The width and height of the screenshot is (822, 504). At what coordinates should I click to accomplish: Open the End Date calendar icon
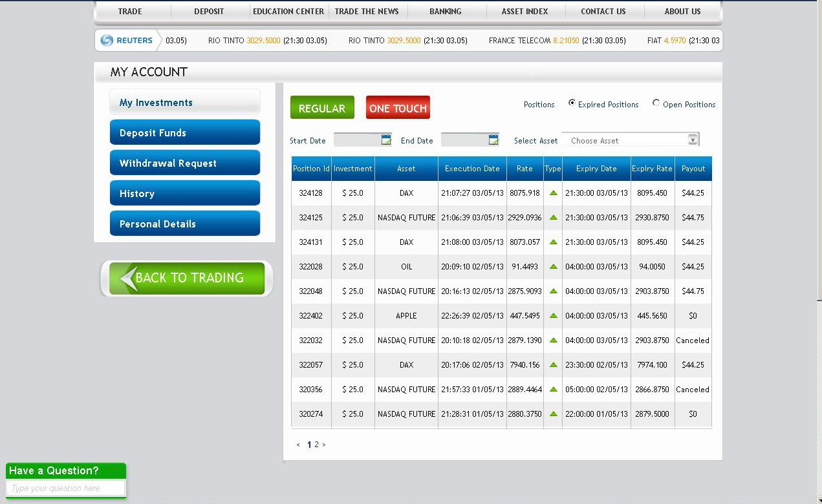click(x=494, y=140)
